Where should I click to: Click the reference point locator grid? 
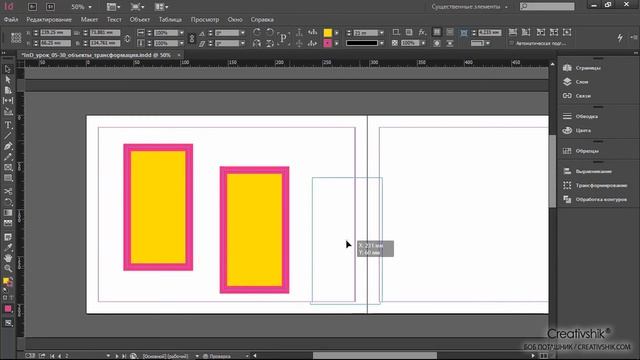[16, 38]
